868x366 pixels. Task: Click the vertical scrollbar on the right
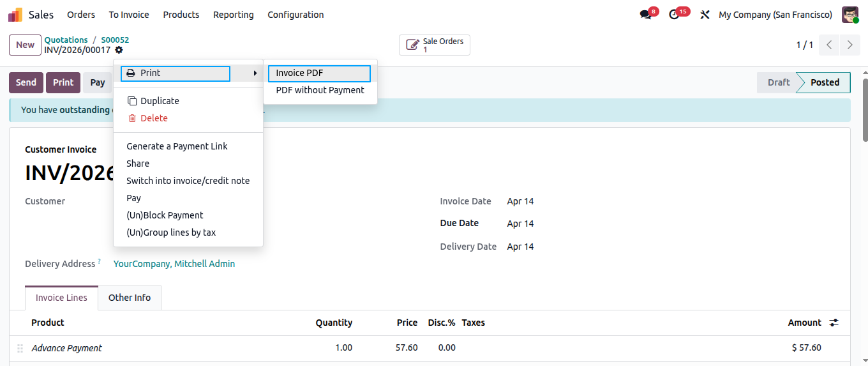click(865, 110)
